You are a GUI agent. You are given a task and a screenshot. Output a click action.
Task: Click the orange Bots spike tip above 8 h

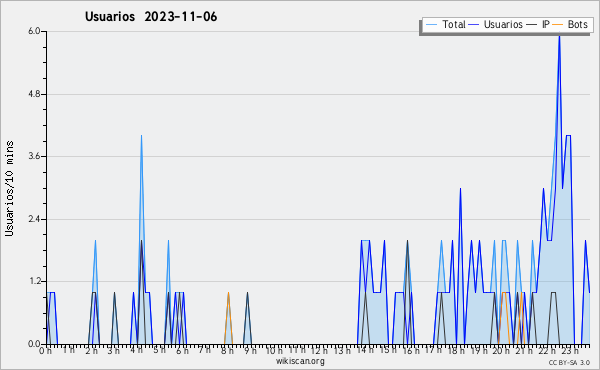[228, 294]
